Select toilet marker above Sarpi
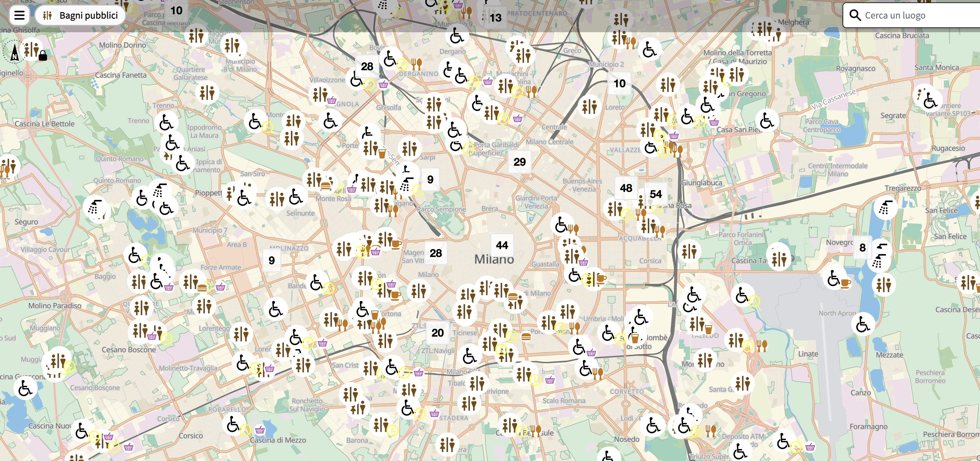The image size is (980, 461). (x=409, y=148)
